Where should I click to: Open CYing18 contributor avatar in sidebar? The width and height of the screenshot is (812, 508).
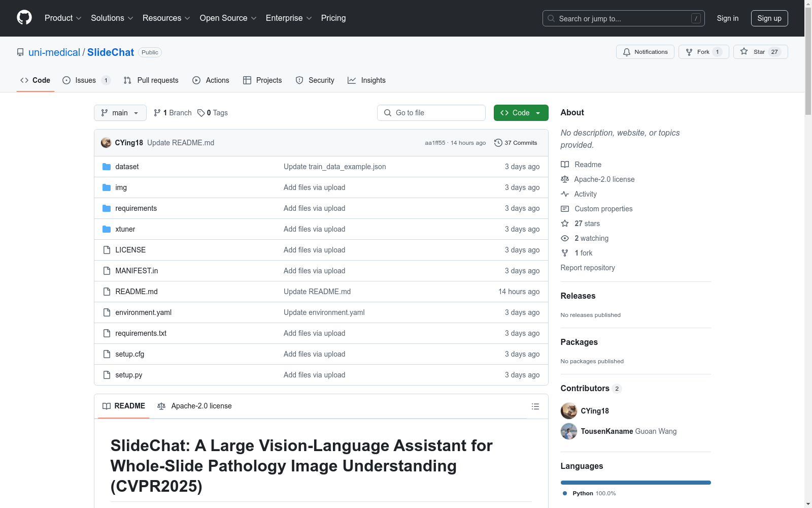(569, 411)
